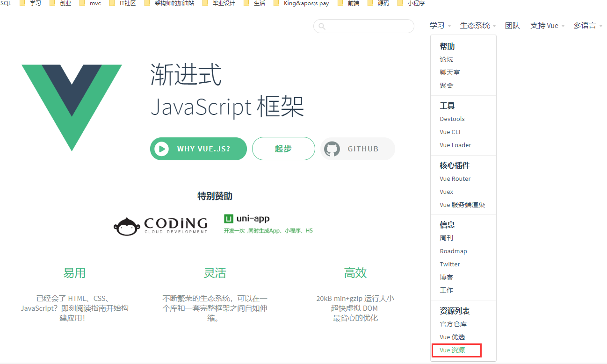The image size is (607, 364).
Task: Click the 起步 get started button
Action: coord(283,149)
